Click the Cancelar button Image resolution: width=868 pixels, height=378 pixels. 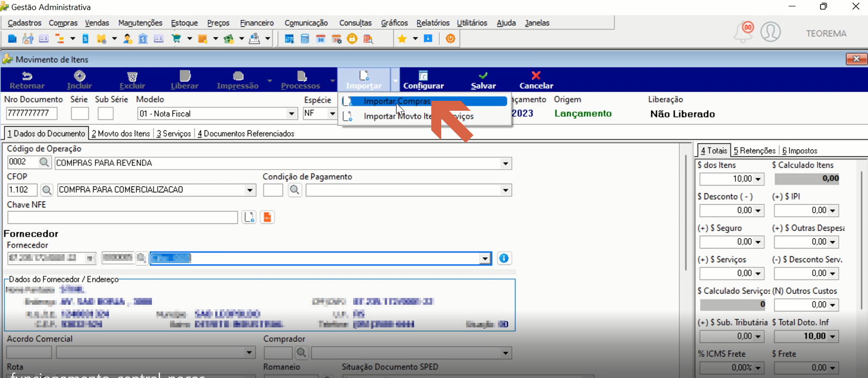point(536,80)
